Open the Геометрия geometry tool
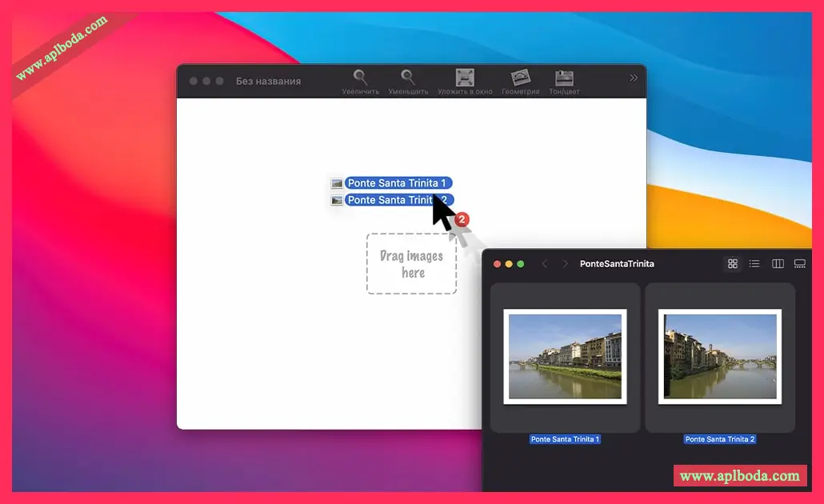This screenshot has width=824, height=504. (x=520, y=82)
